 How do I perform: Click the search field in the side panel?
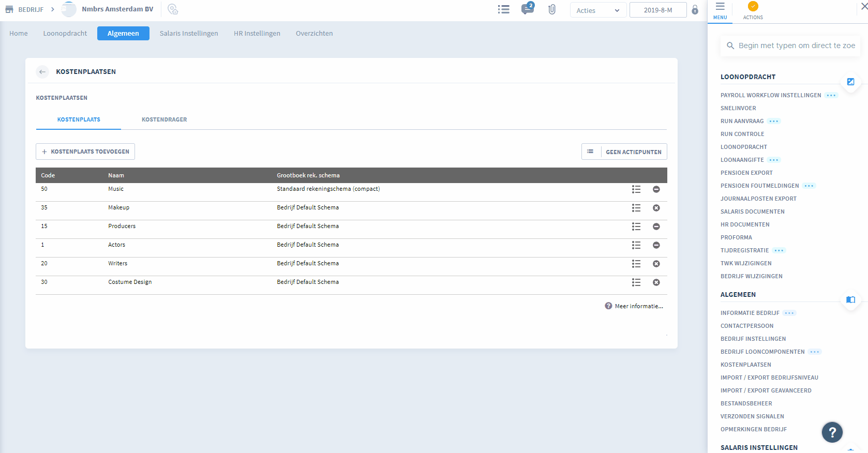790,46
